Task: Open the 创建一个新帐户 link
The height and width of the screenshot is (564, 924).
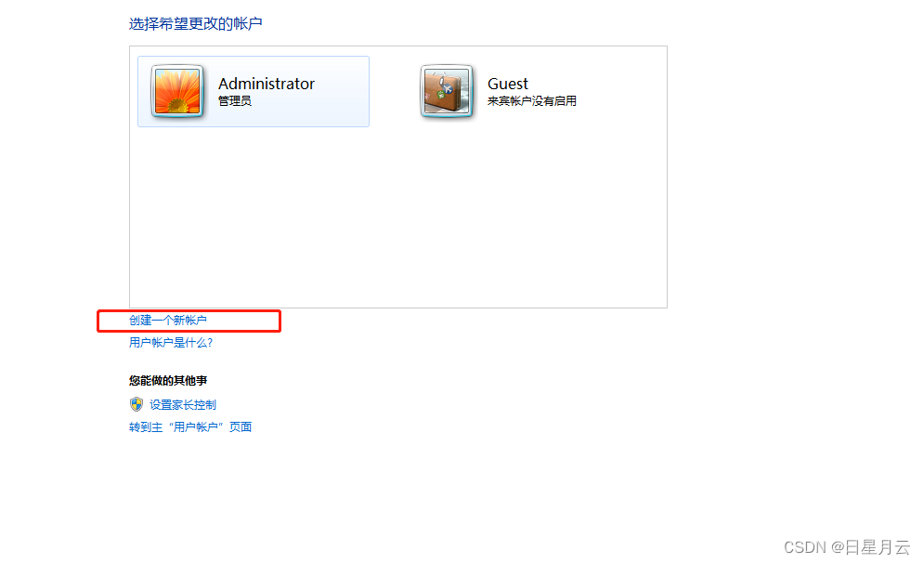Action: click(x=168, y=320)
